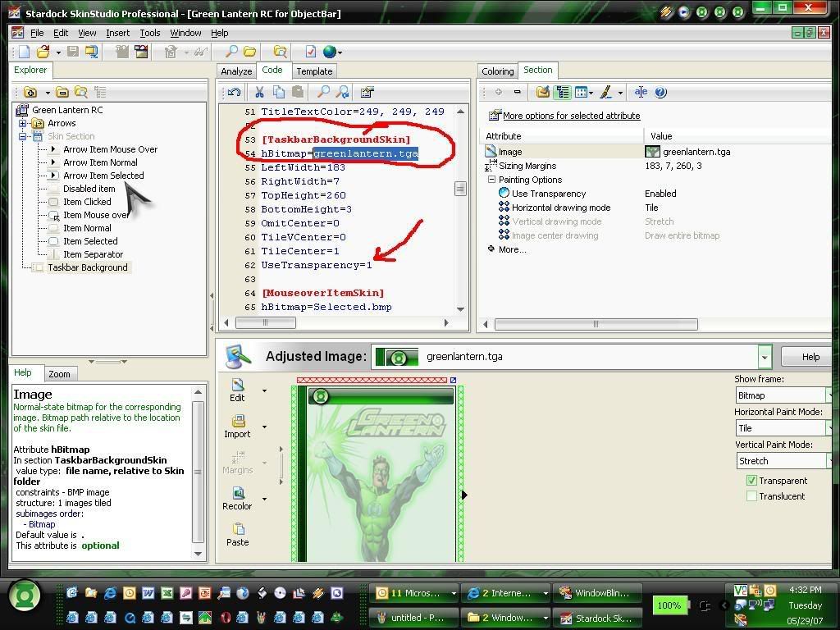Image resolution: width=840 pixels, height=630 pixels.
Task: Expand the Arrows tree node
Action: (22, 123)
